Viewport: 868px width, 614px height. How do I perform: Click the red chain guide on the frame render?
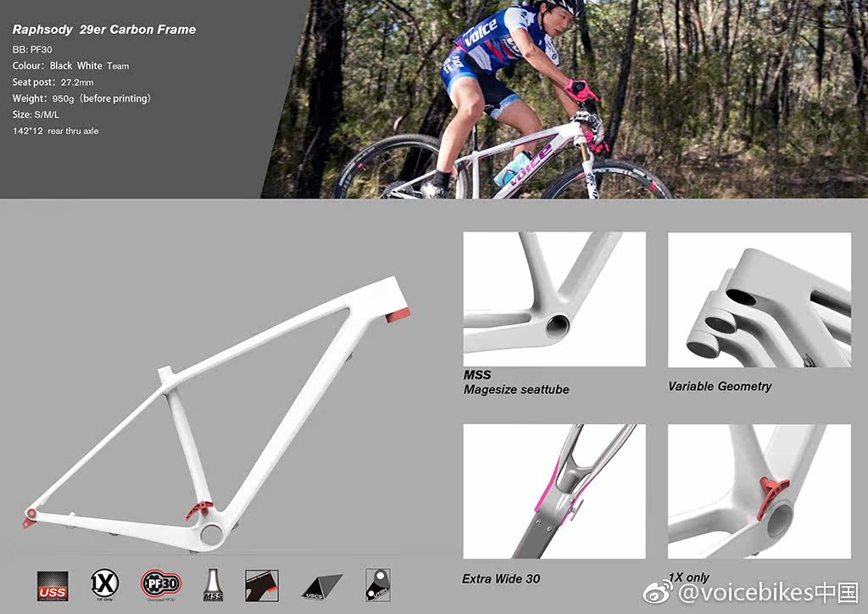coord(199,510)
